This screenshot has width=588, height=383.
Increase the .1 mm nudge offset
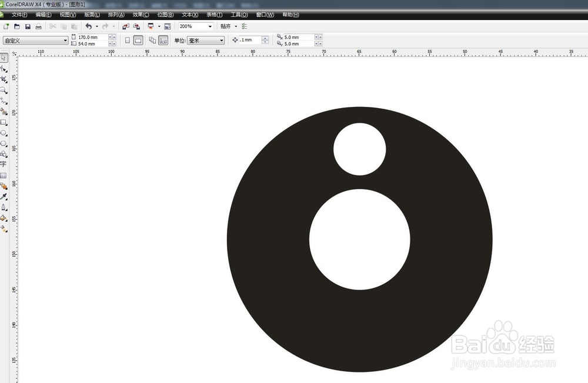point(266,38)
